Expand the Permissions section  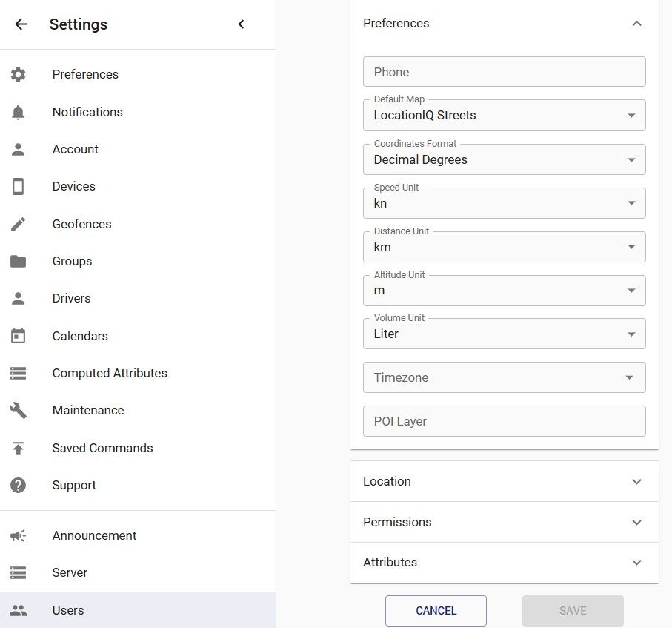click(504, 522)
